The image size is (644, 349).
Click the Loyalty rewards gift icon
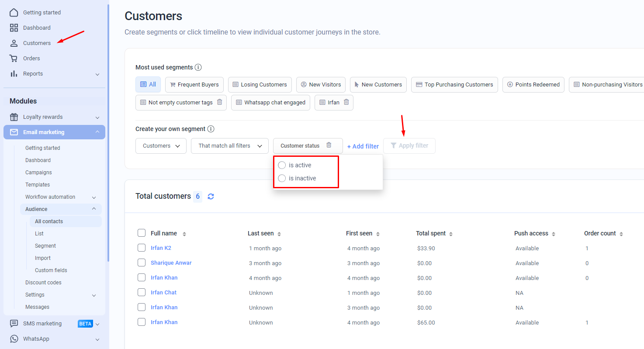pyautogui.click(x=14, y=117)
